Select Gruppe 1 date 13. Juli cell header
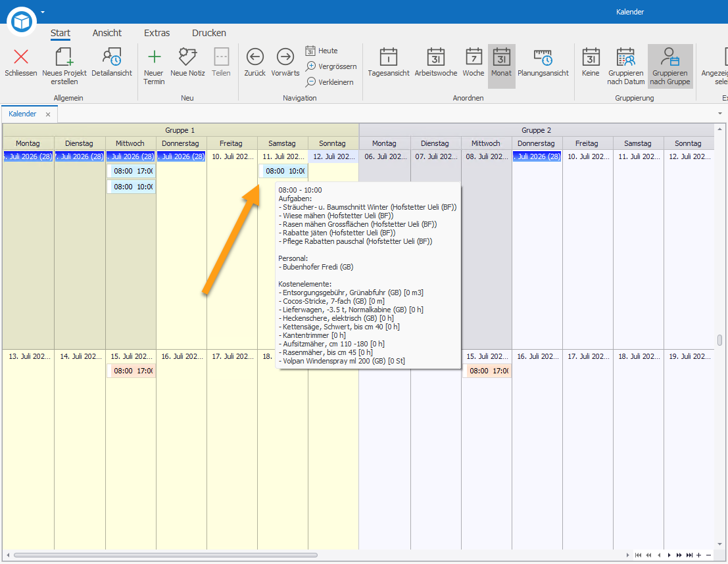This screenshot has width=728, height=564. tap(29, 356)
